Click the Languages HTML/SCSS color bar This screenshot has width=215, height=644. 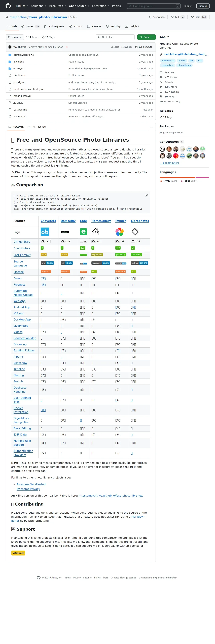click(185, 178)
